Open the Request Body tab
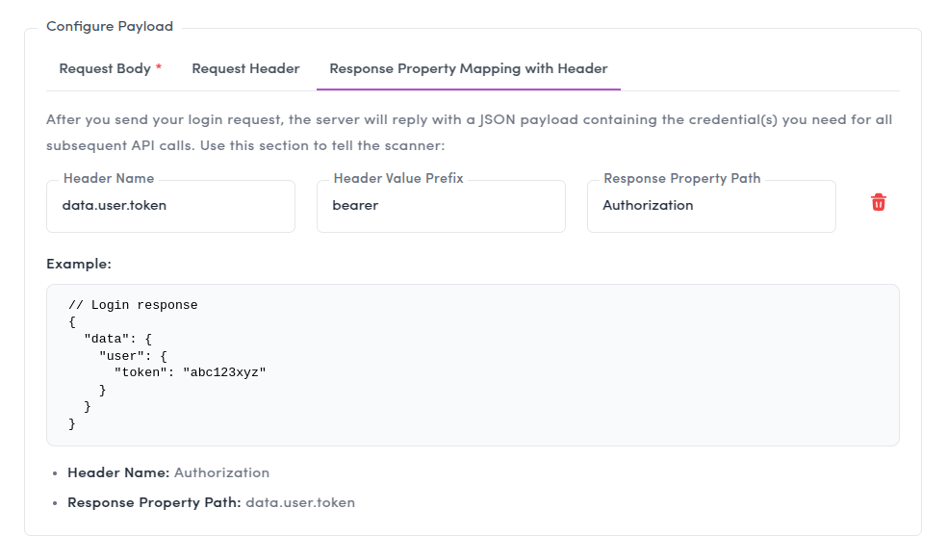The image size is (947, 560). (105, 68)
